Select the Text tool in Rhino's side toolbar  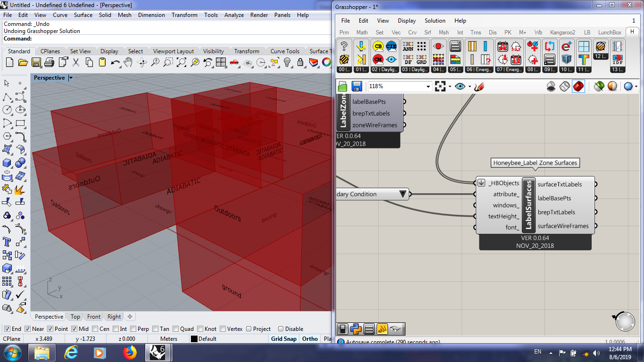[x=7, y=242]
